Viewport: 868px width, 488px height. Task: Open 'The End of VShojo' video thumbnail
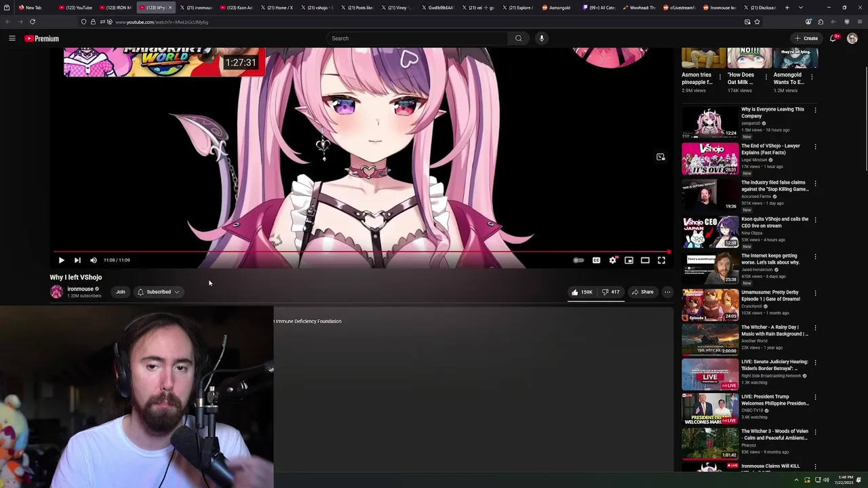pyautogui.click(x=710, y=159)
